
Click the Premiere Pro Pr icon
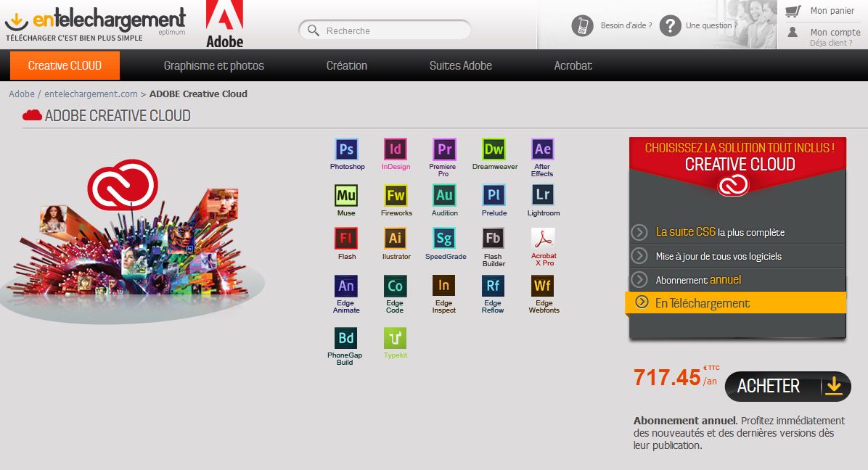click(444, 149)
